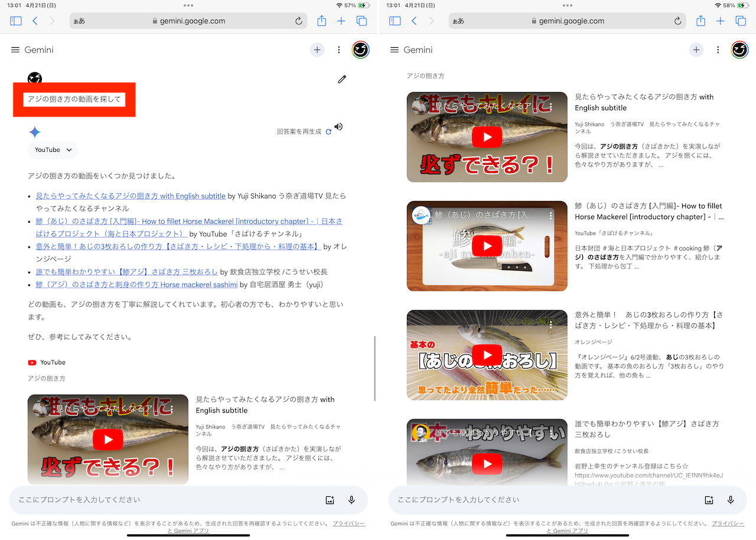Show tab overview in right Safari window
Screen dimensions: 756x540
pos(741,21)
